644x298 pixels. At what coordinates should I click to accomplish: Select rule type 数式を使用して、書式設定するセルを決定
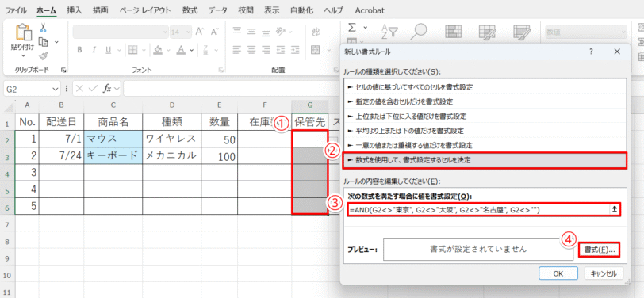(x=485, y=160)
